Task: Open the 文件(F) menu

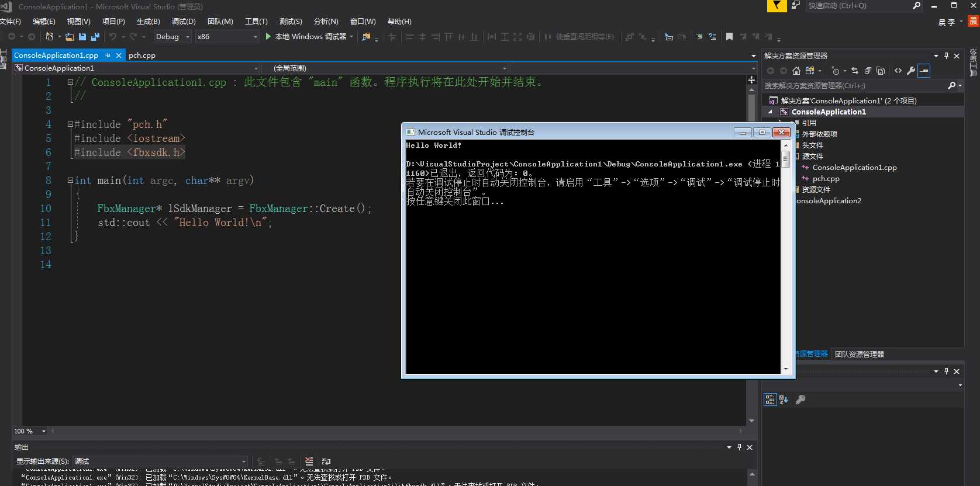Action: tap(10, 22)
